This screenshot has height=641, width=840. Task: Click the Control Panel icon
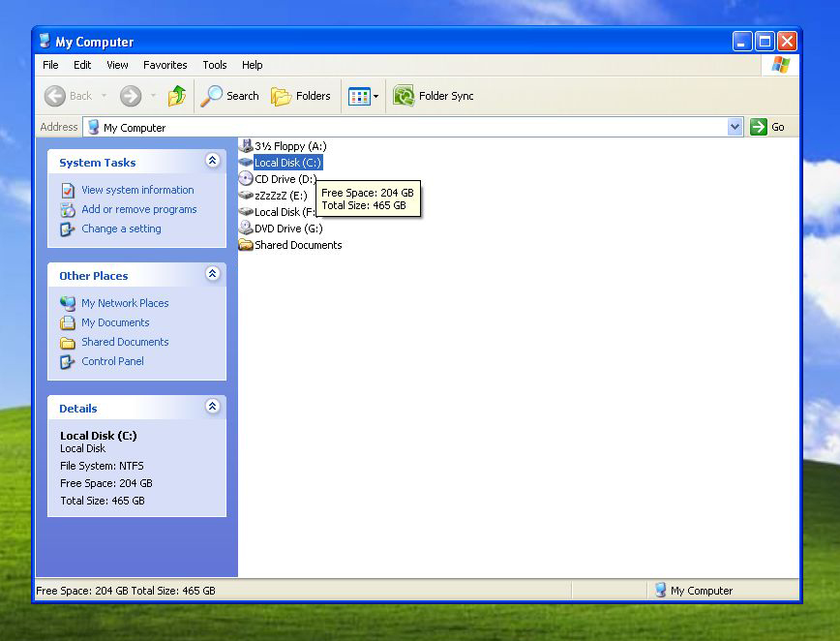point(68,362)
